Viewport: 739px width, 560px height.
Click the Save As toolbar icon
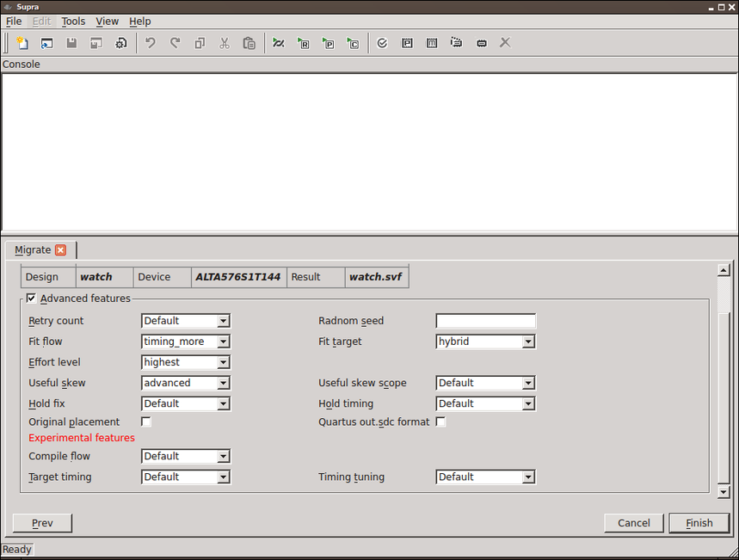pyautogui.click(x=96, y=43)
